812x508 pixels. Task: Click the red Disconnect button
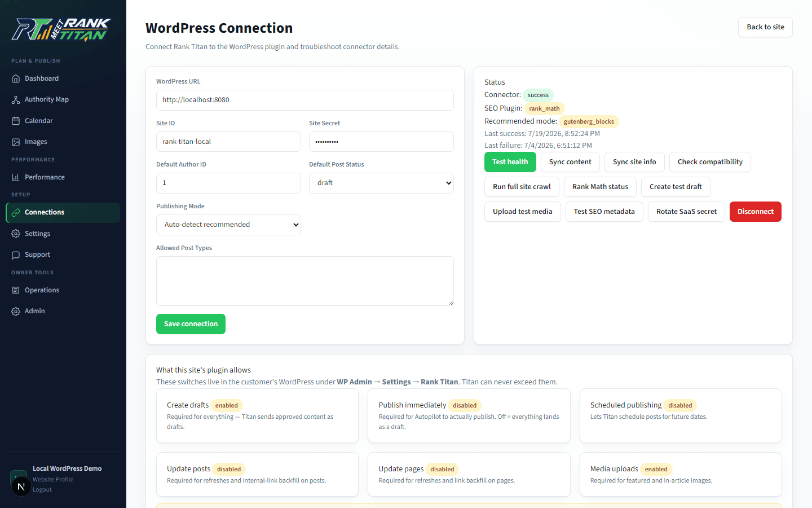756,212
